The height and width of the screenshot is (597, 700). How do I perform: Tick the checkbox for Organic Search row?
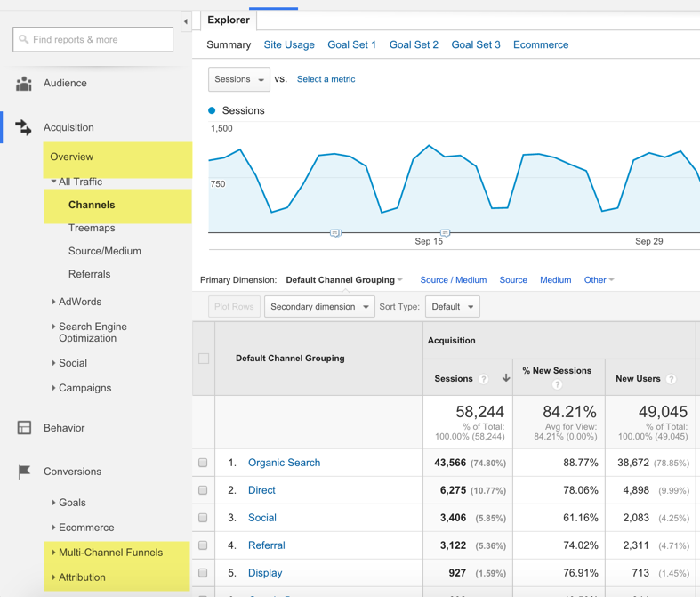coord(204,463)
